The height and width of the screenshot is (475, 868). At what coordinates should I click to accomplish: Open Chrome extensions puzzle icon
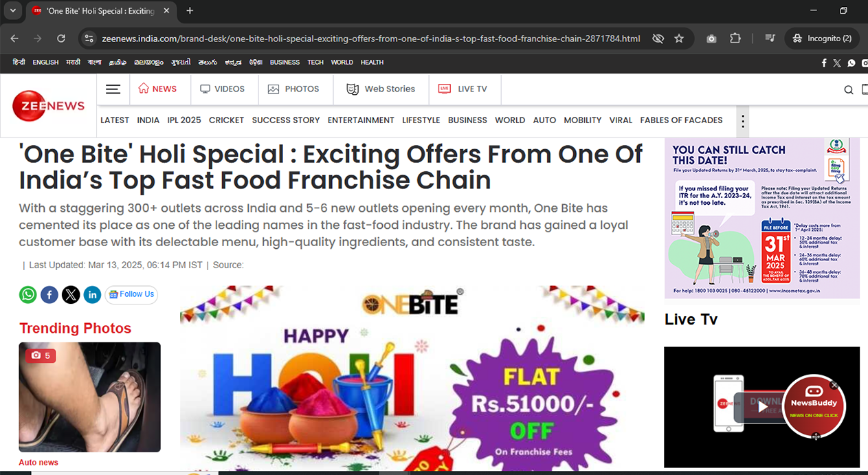735,38
